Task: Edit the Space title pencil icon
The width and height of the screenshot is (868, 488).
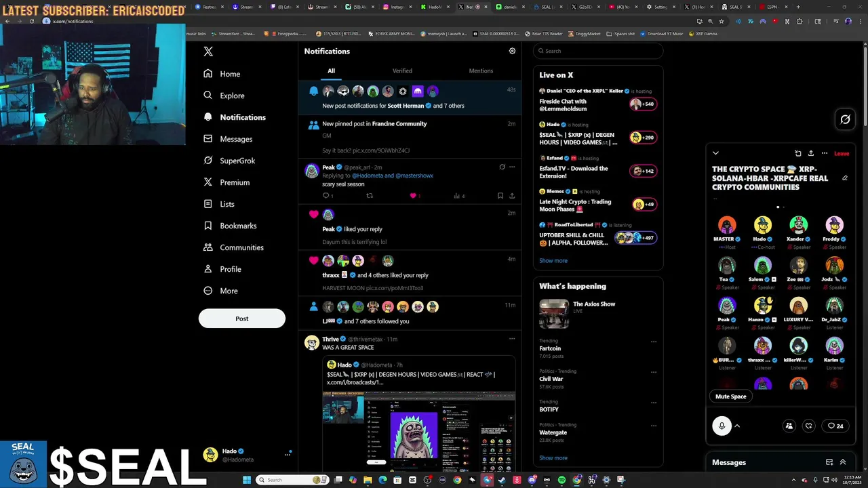Action: (x=845, y=178)
